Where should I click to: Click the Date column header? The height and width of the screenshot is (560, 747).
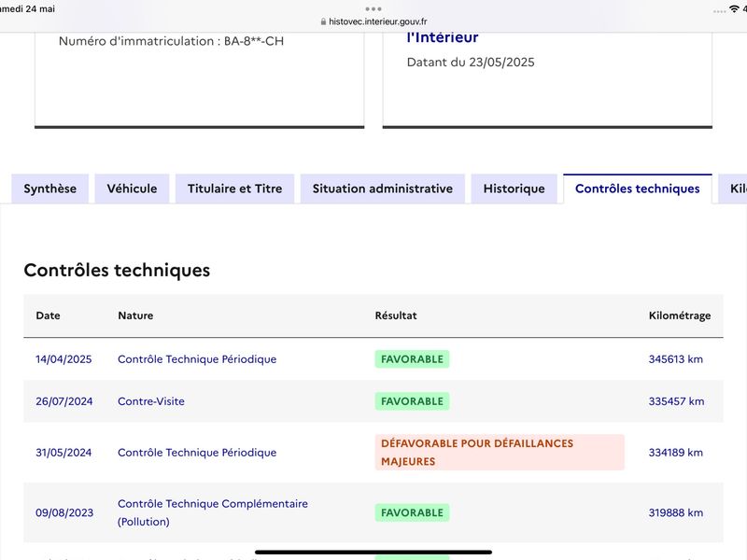(49, 315)
